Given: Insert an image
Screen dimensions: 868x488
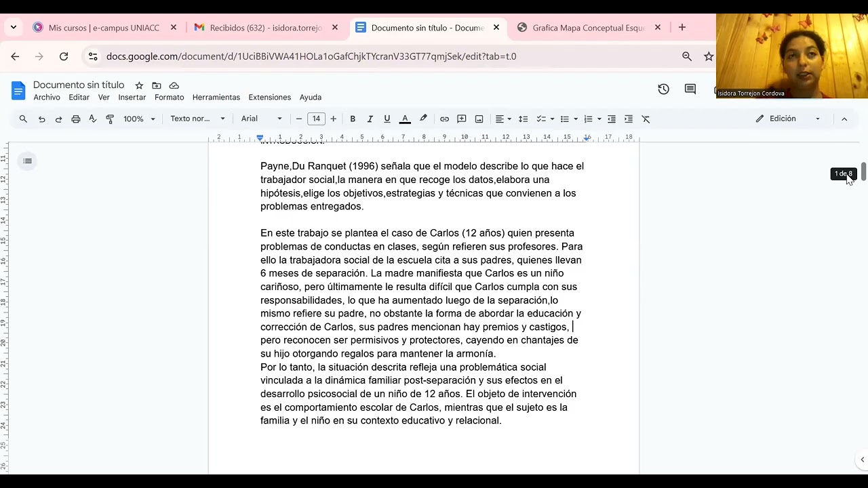Looking at the screenshot, I should pos(479,119).
